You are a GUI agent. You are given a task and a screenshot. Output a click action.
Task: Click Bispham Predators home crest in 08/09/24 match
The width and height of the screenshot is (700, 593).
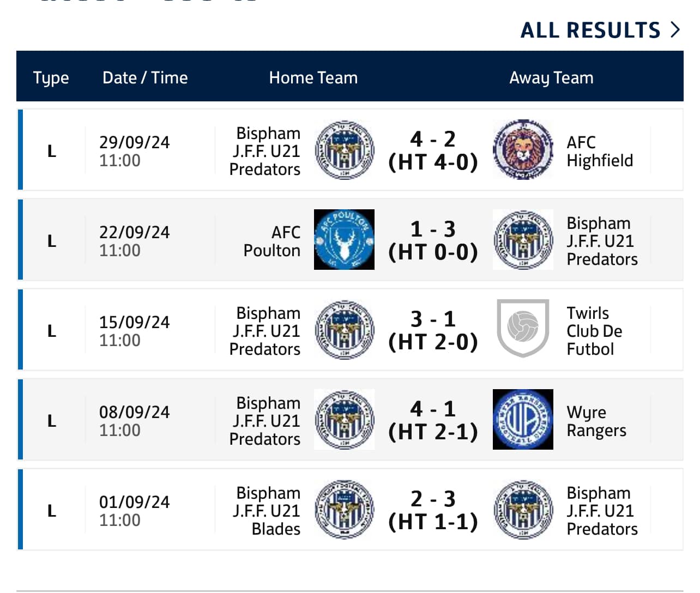coord(345,419)
